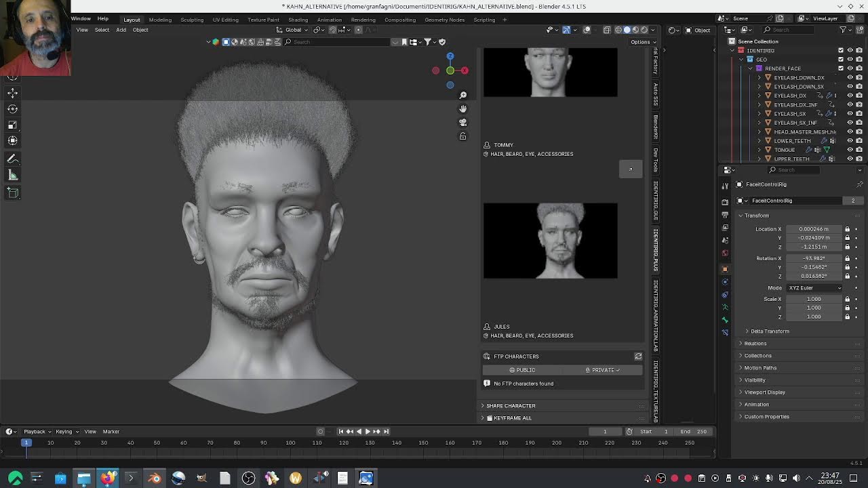Click the red X axis gizmo handle
This screenshot has height=488, width=868.
[465, 70]
